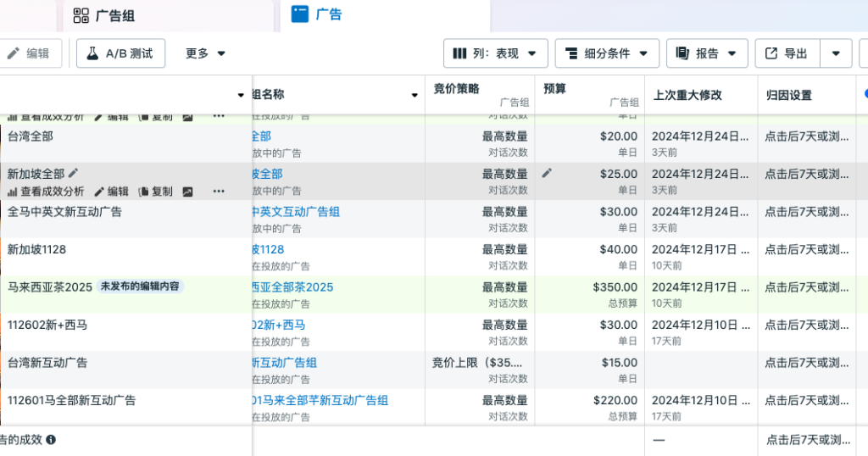Expand the arrow next to 导出 button
The height and width of the screenshot is (456, 868).
[x=836, y=53]
